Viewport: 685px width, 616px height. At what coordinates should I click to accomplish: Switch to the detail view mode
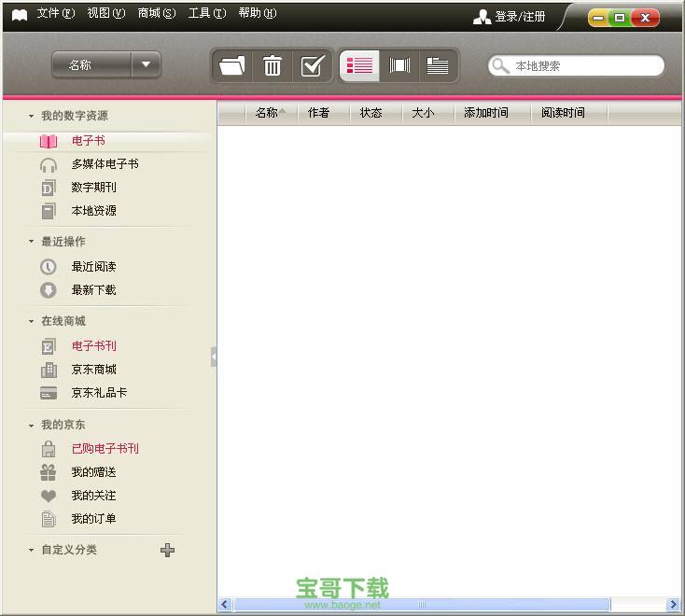pyautogui.click(x=438, y=65)
